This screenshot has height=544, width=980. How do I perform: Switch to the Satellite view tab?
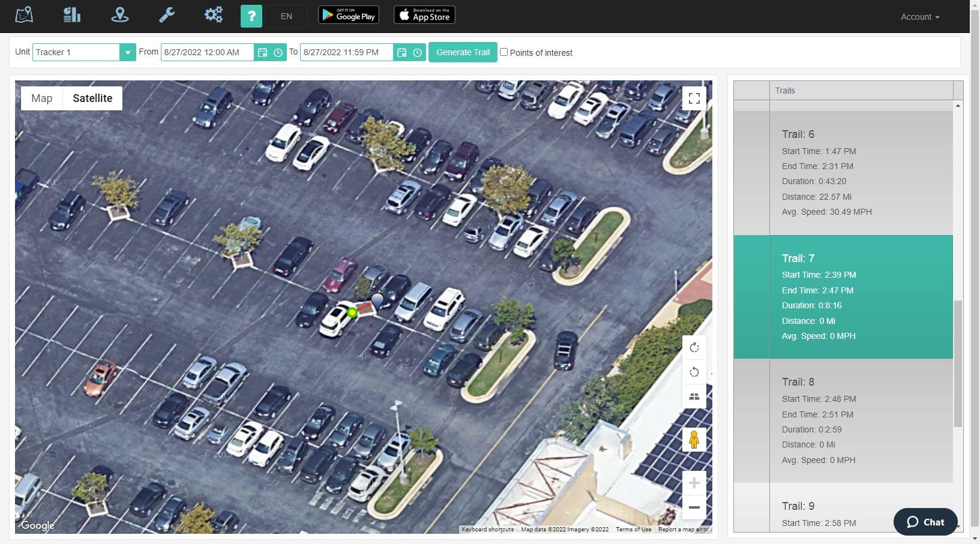[92, 98]
